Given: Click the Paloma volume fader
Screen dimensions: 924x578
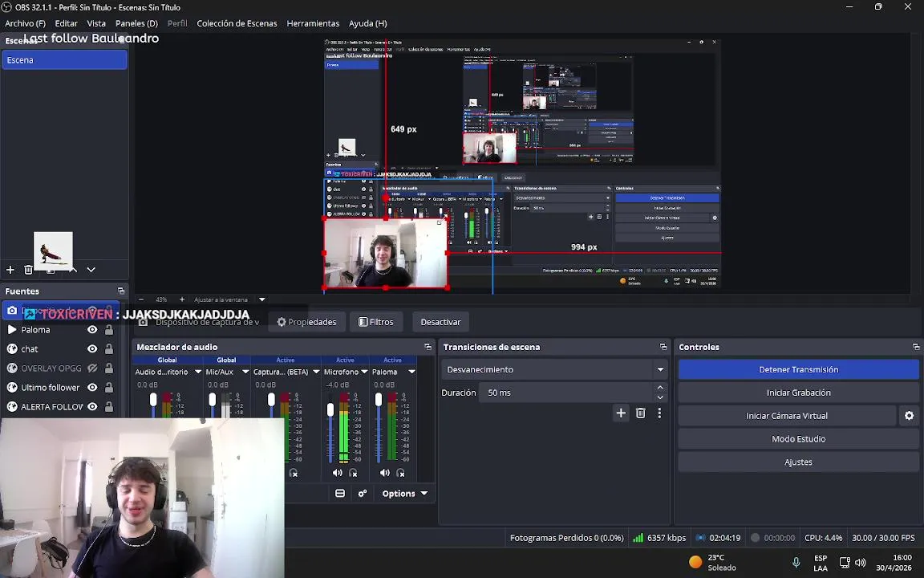Looking at the screenshot, I should click(379, 400).
